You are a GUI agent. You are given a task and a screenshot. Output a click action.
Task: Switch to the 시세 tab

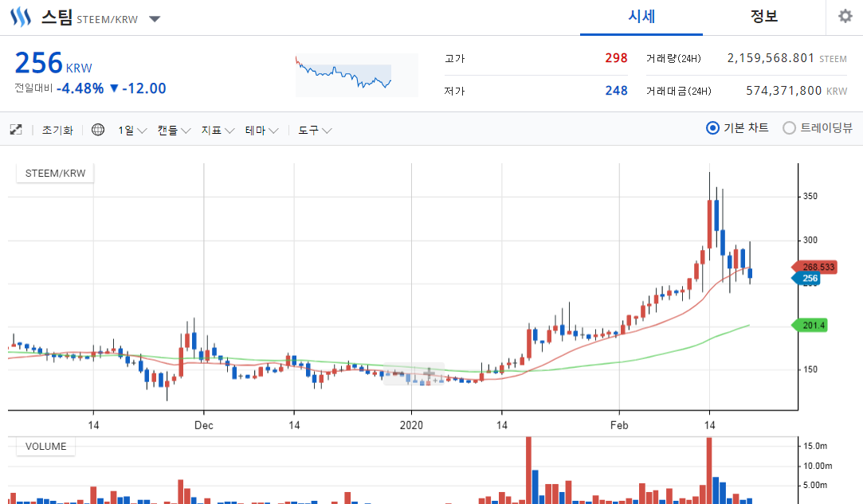pos(641,17)
